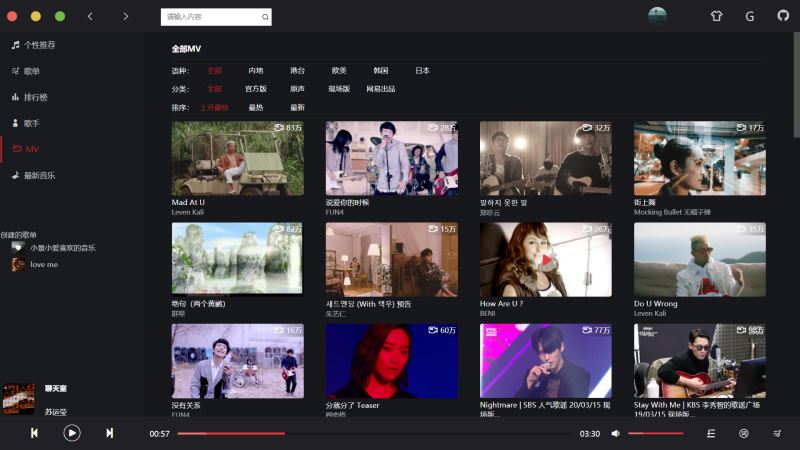Sort by 最热
Screen dimensions: 800x450
tap(256, 108)
